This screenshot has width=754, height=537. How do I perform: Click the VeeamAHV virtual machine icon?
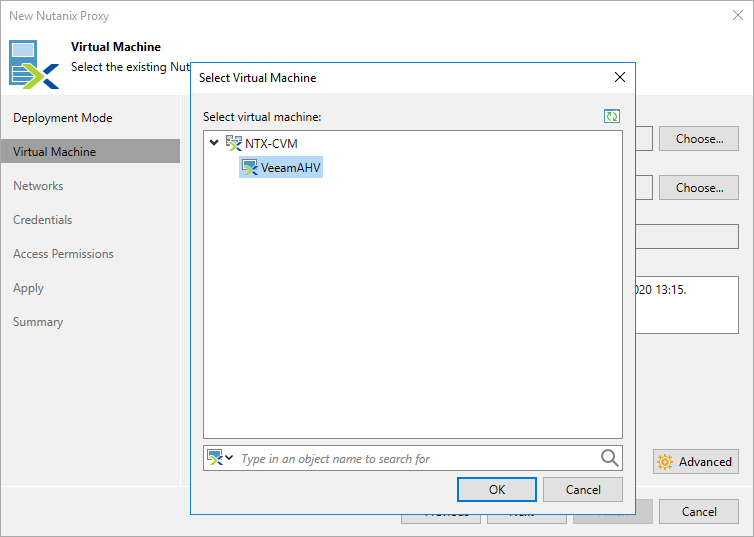[250, 167]
